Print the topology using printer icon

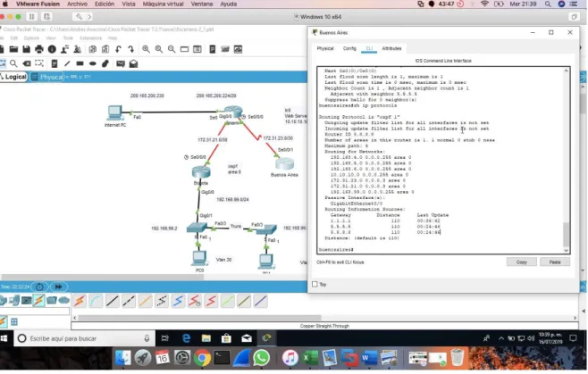[39, 49]
